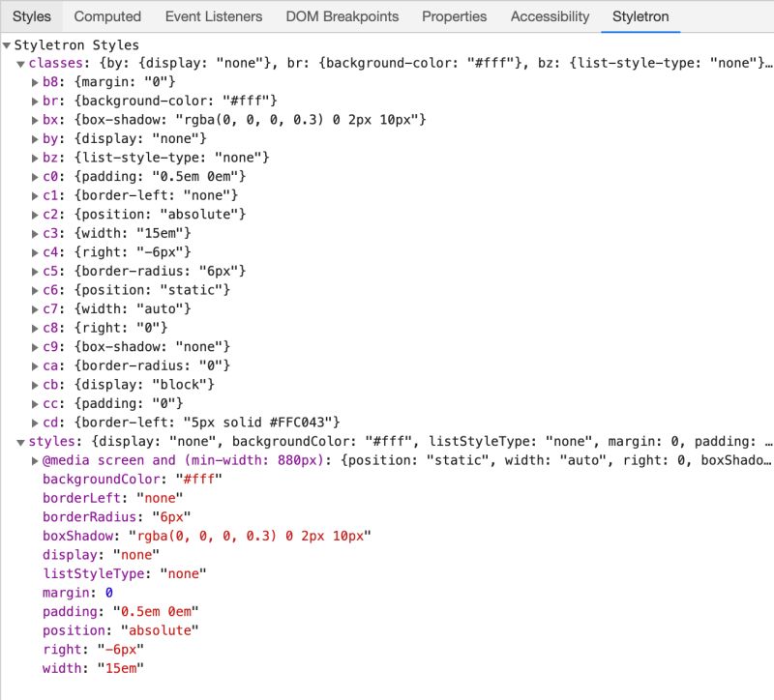
Task: Expand the c1 border-left none entry
Action: pos(35,196)
